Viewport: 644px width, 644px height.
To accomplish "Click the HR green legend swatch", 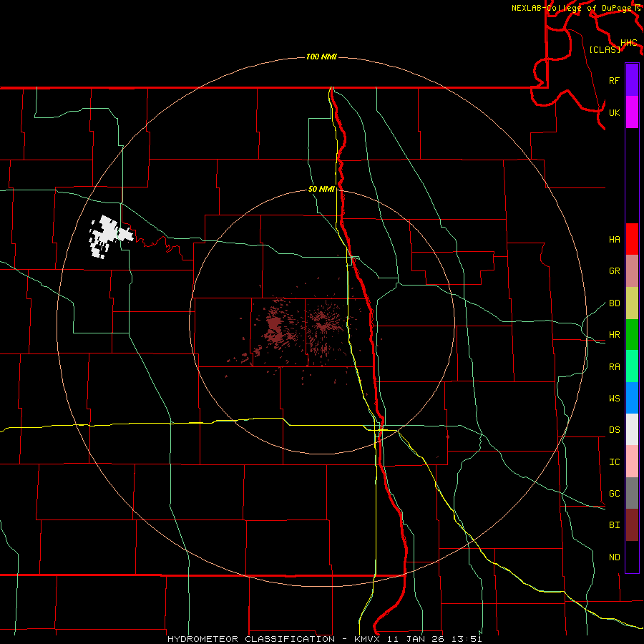I will pyautogui.click(x=632, y=335).
